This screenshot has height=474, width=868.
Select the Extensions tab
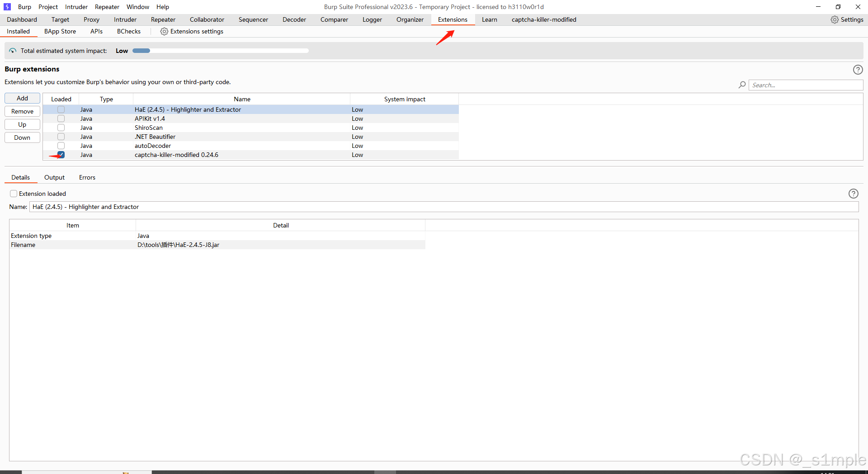tap(453, 19)
